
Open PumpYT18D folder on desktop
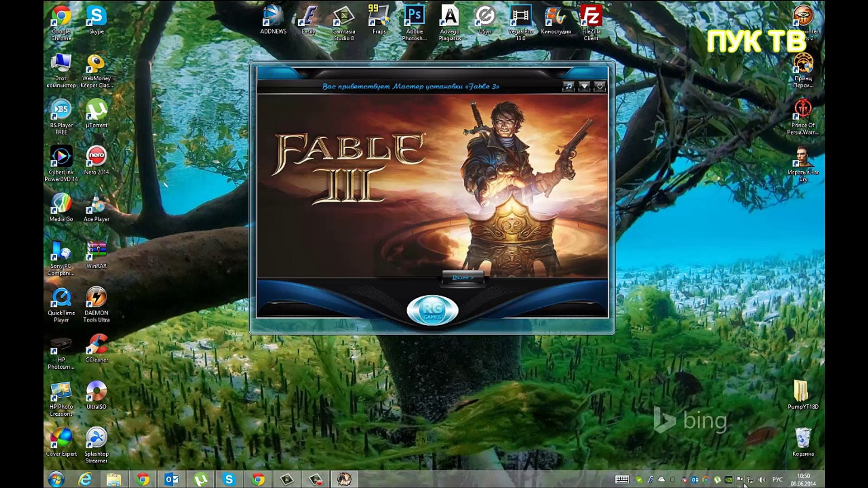click(803, 394)
